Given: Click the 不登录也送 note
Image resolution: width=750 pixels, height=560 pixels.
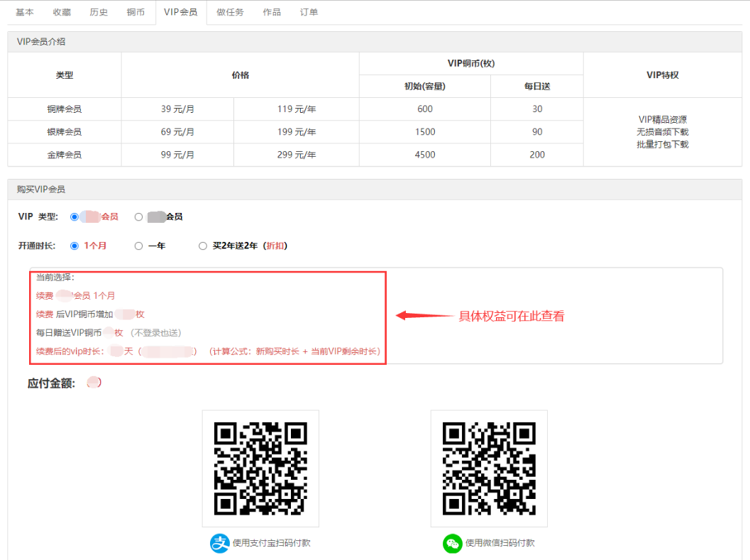Looking at the screenshot, I should tap(156, 333).
